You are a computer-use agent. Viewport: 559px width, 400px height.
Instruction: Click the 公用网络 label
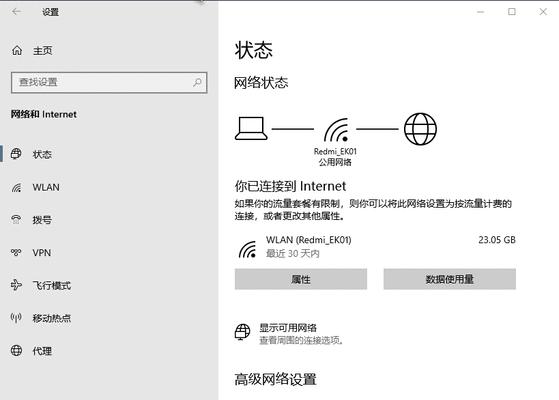[x=335, y=162]
